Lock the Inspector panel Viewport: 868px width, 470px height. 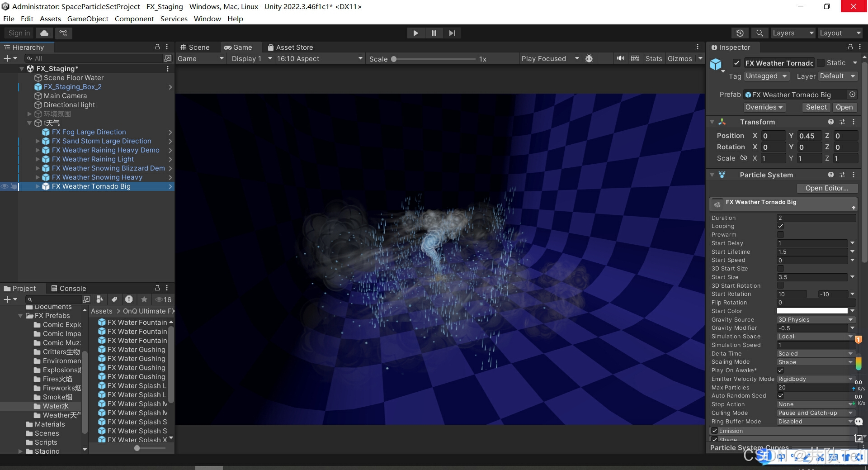tap(850, 47)
